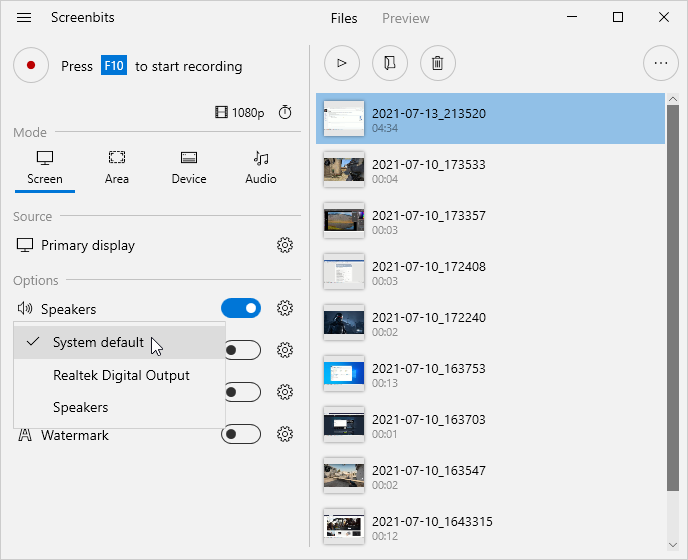Image resolution: width=688 pixels, height=560 pixels.
Task: Select Speakers in the device dropdown
Action: pos(119,407)
